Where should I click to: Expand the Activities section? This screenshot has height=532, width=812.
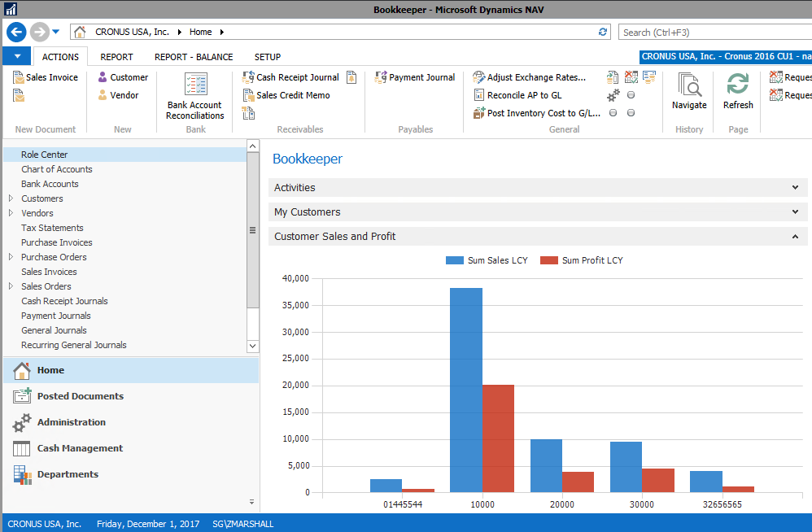click(x=794, y=188)
